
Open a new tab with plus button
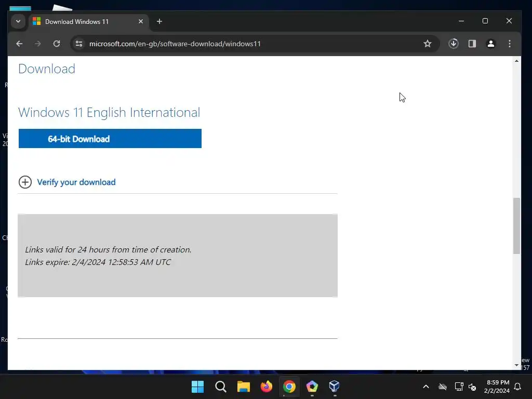tap(159, 22)
